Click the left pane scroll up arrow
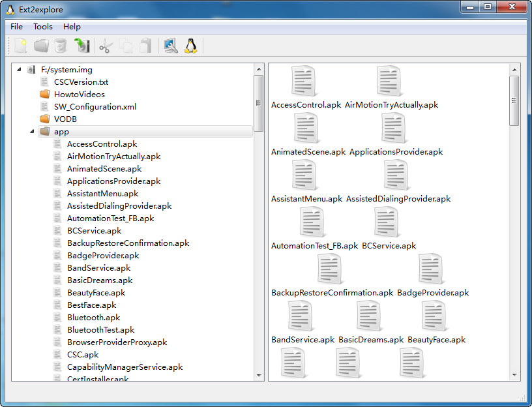This screenshot has height=407, width=532. click(x=259, y=69)
